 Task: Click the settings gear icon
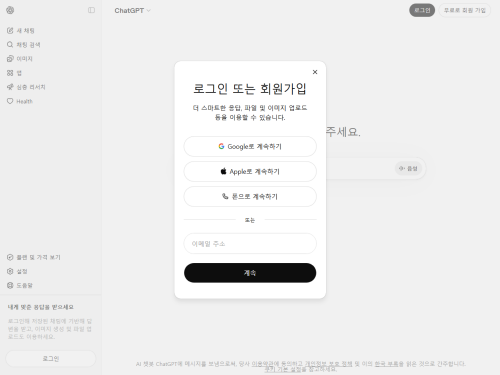(x=10, y=271)
